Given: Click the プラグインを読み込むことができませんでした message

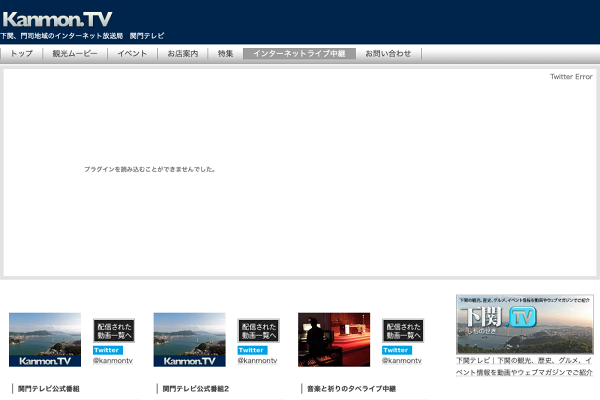Looking at the screenshot, I should (150, 169).
